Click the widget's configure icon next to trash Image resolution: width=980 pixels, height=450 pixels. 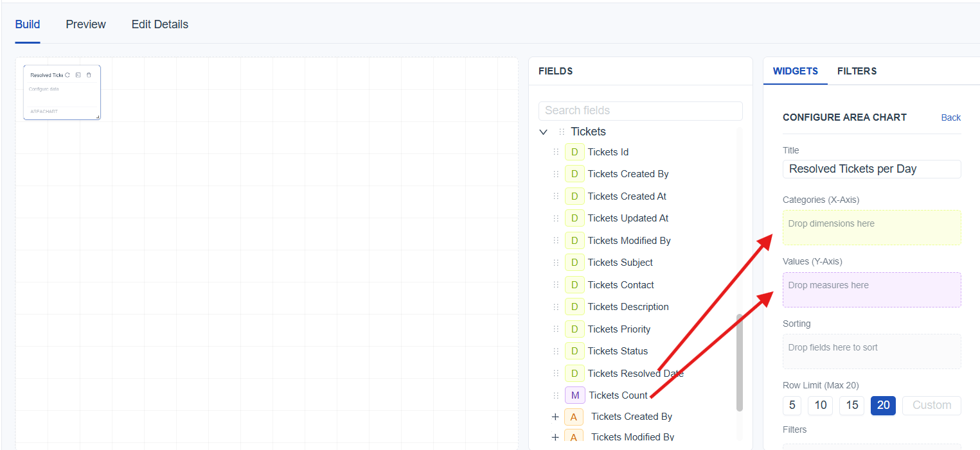pos(78,75)
